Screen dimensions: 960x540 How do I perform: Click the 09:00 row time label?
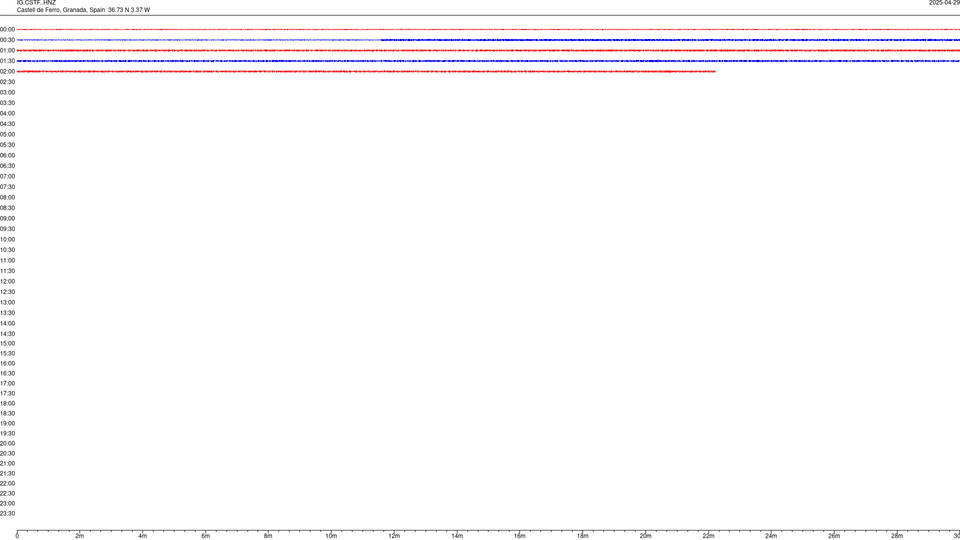(x=7, y=219)
